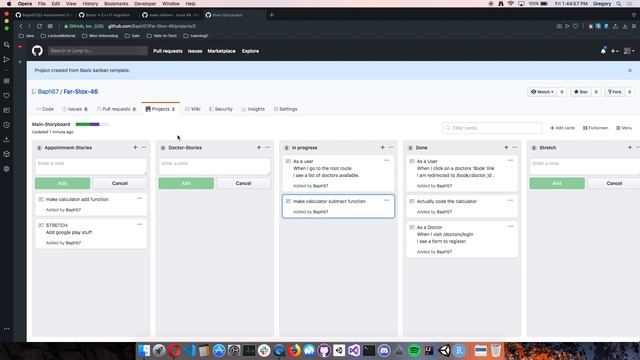Image resolution: width=640 pixels, height=360 pixels.
Task: Open the Settings tab
Action: pos(285,109)
